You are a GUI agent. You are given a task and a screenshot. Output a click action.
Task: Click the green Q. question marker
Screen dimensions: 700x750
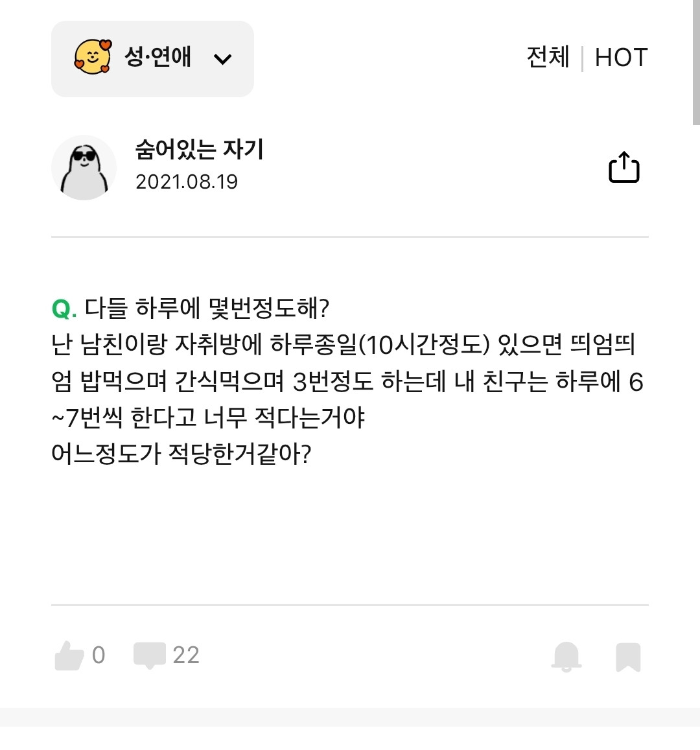64,308
